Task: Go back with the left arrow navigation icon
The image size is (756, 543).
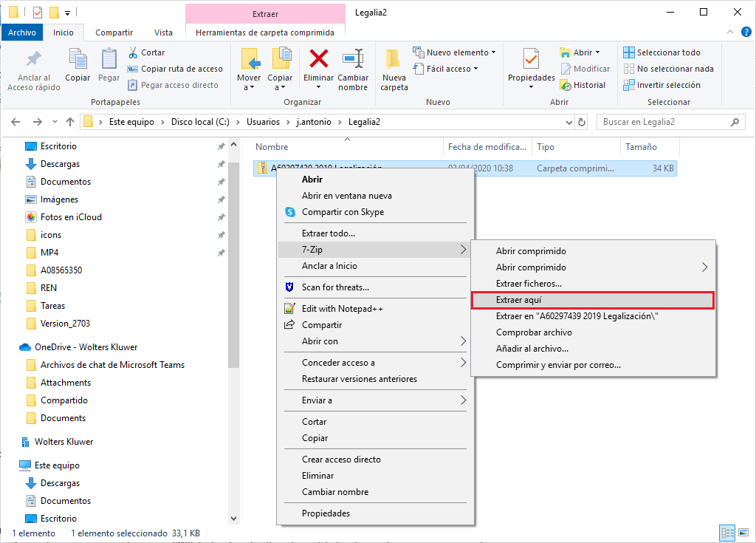Action: 16,122
